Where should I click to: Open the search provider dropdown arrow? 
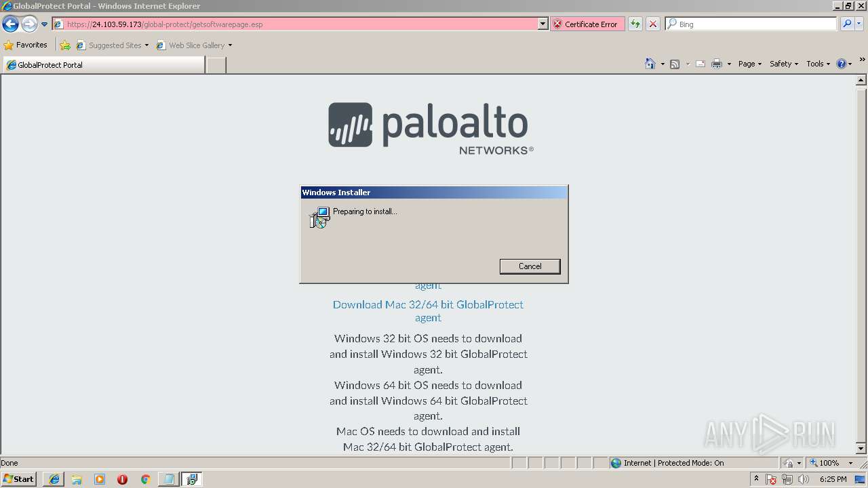tap(860, 24)
